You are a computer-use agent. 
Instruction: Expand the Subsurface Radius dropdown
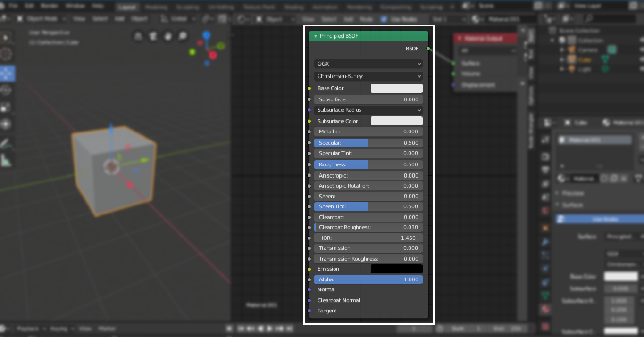click(368, 110)
